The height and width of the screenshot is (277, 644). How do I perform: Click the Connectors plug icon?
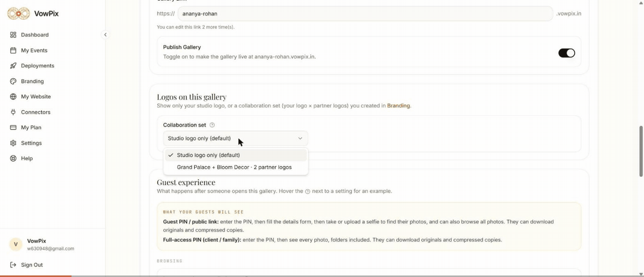[13, 112]
